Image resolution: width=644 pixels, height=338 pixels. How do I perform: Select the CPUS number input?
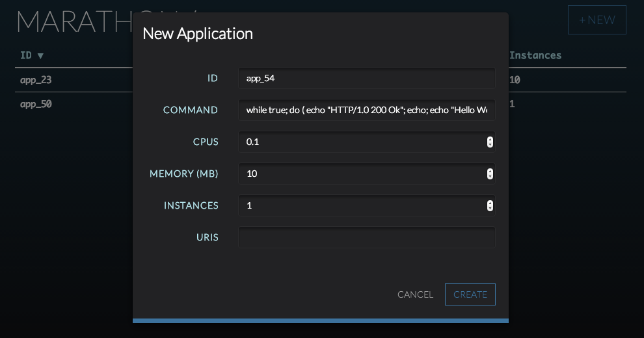[361, 142]
